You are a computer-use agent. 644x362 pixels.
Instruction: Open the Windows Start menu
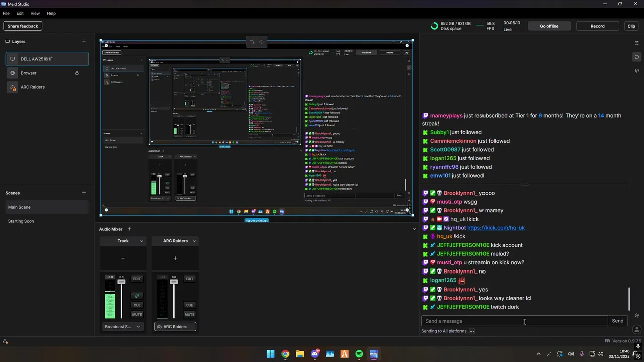pyautogui.click(x=270, y=354)
